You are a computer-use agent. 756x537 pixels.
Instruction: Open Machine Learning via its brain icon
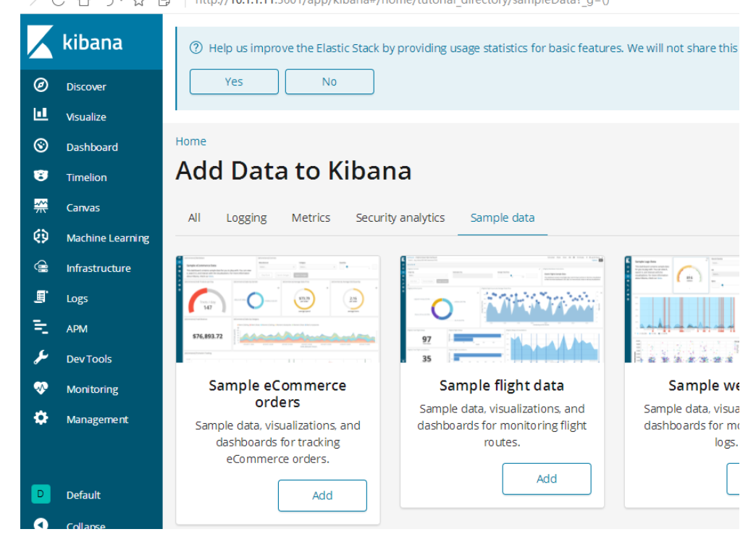point(41,236)
